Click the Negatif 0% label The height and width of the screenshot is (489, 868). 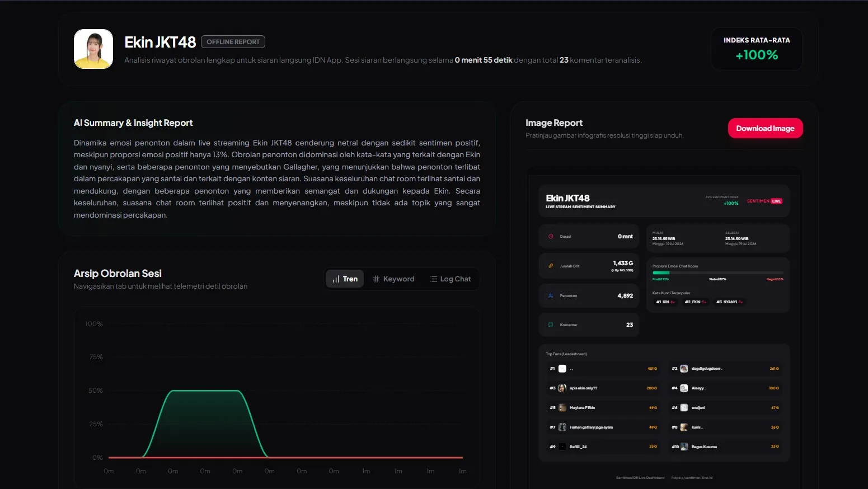(x=775, y=279)
